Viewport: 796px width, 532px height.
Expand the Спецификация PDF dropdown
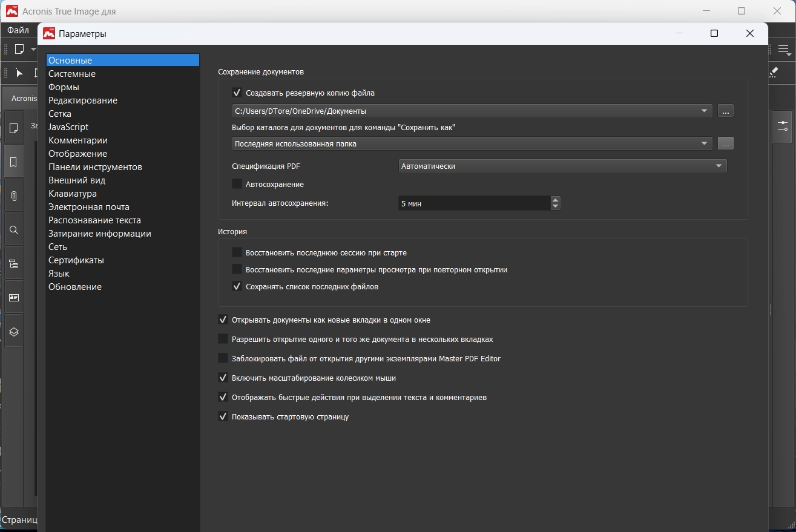pos(563,166)
